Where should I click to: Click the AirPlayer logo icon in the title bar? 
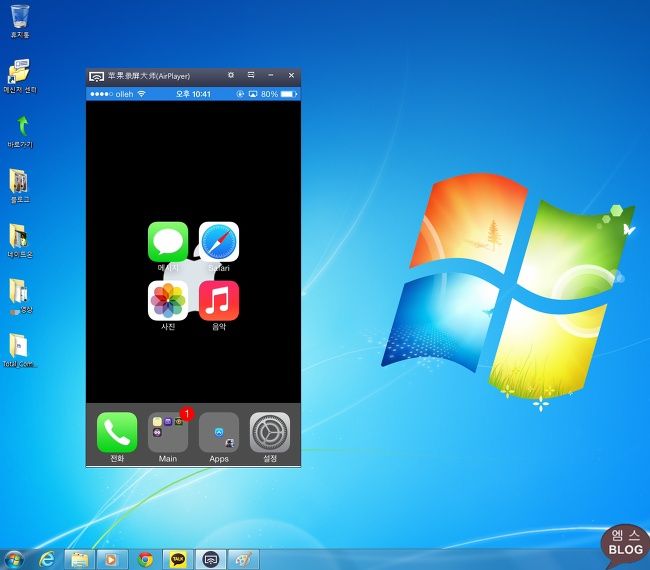[x=96, y=76]
